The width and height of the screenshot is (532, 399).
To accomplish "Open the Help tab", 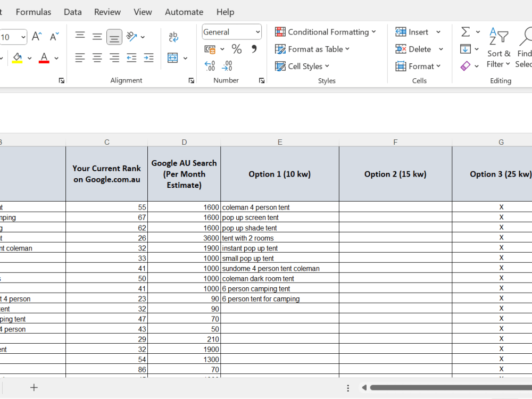I will click(225, 12).
